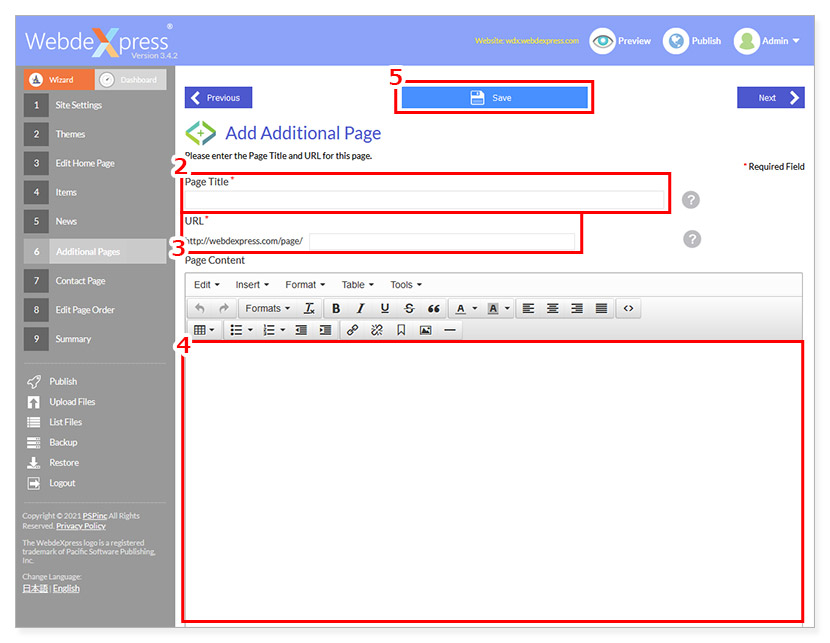Image resolution: width=830 pixels, height=643 pixels.
Task: Insert a blockquote with the quote icon
Action: point(434,309)
